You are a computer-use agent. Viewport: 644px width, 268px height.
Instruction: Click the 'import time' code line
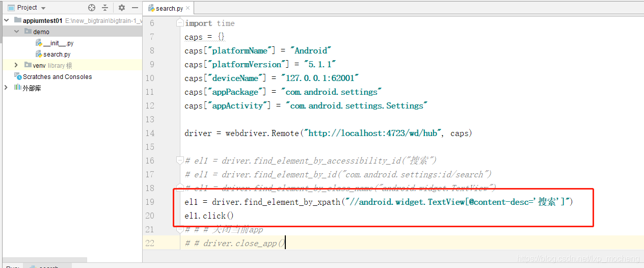210,23
